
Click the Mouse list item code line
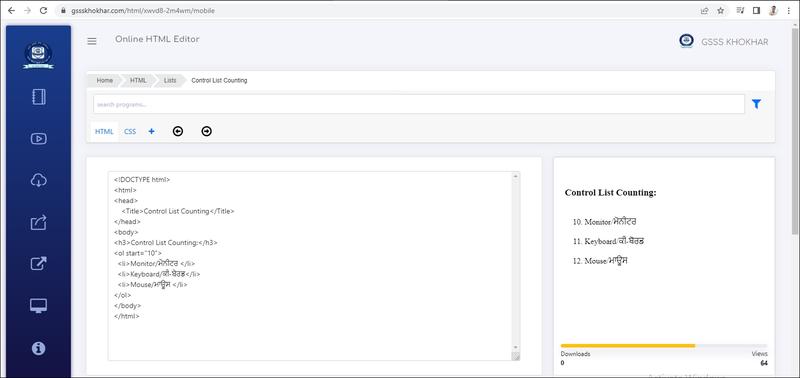coord(153,285)
